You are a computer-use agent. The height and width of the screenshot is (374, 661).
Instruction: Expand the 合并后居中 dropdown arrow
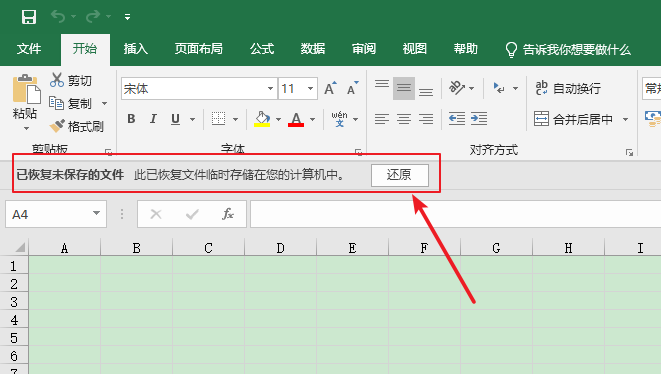625,120
